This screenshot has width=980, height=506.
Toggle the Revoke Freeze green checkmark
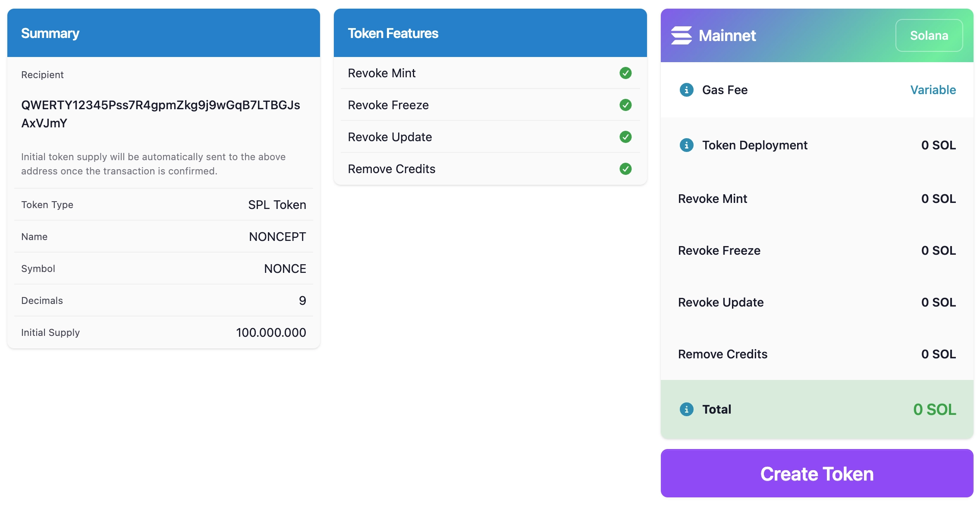click(x=625, y=105)
